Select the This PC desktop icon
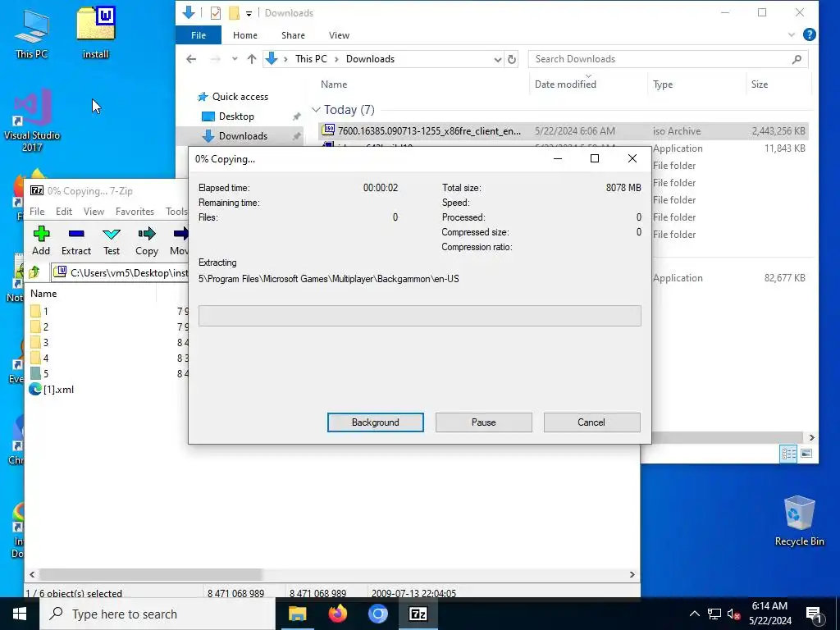This screenshot has height=630, width=840. [x=31, y=34]
